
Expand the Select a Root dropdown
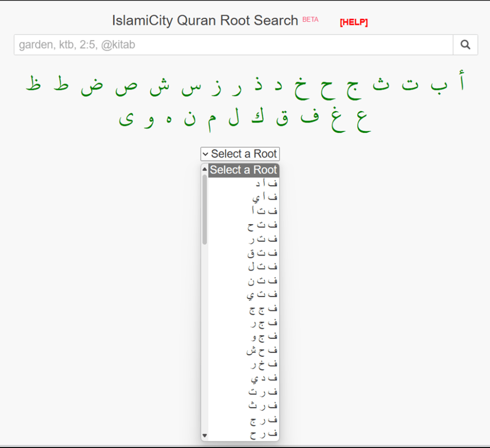coord(240,154)
